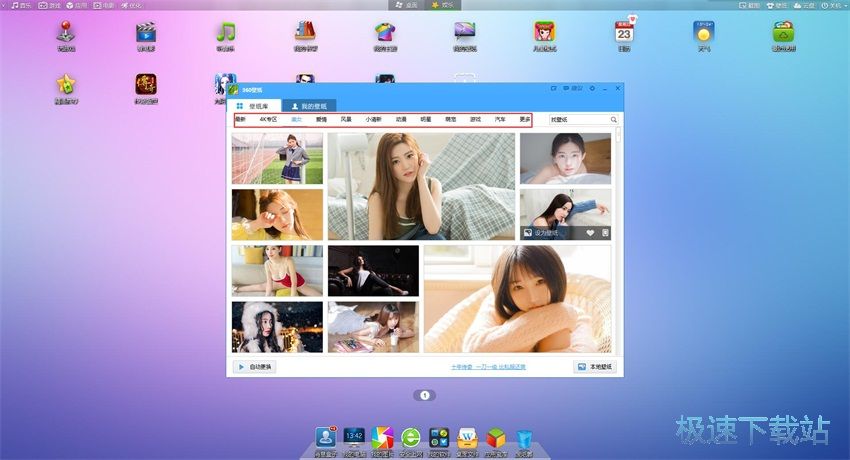Open the weather sun desktop icon
The image size is (850, 460).
point(704,32)
